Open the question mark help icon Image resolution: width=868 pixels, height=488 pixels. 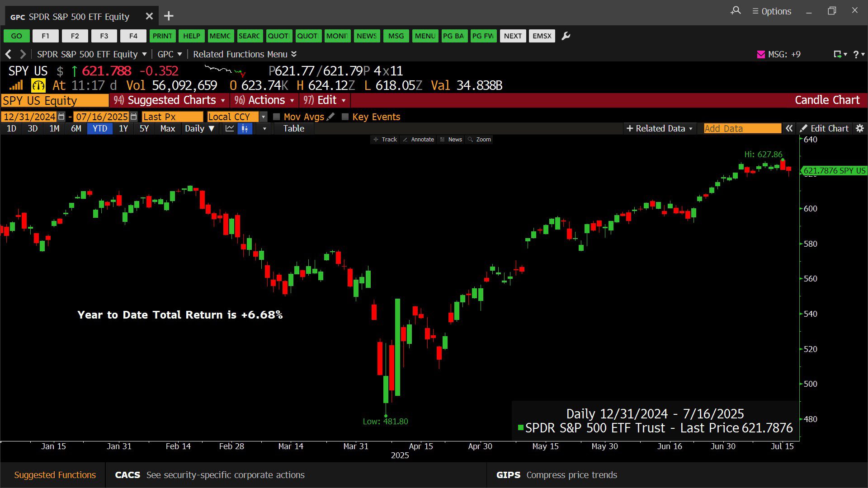click(x=856, y=55)
